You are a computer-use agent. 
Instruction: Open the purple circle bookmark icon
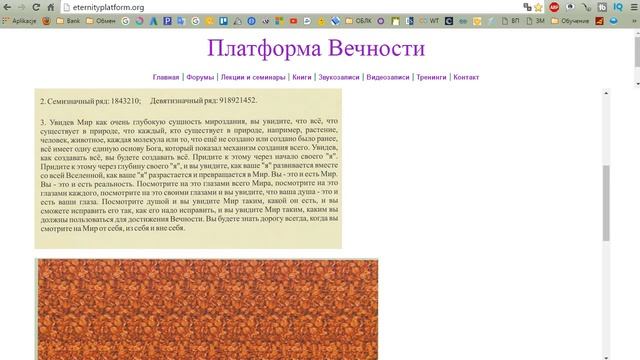[380, 21]
